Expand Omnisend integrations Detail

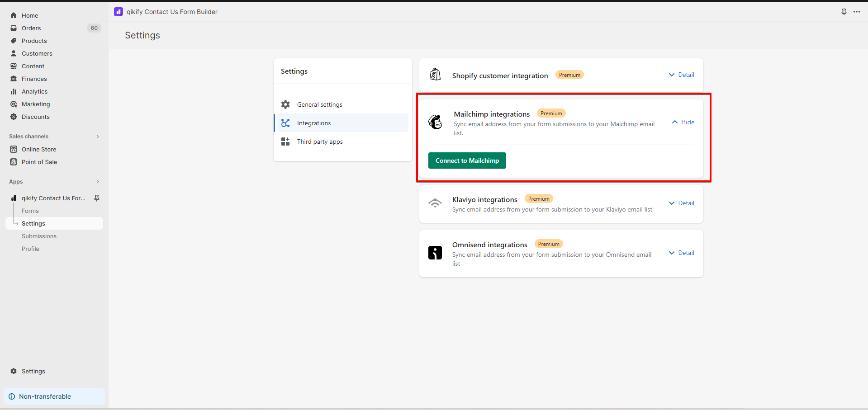point(682,253)
